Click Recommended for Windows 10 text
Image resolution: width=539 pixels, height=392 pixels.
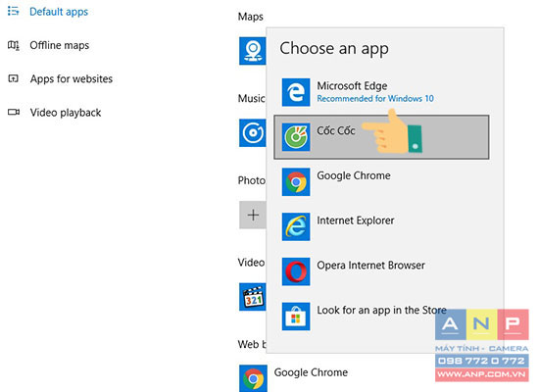click(x=375, y=99)
